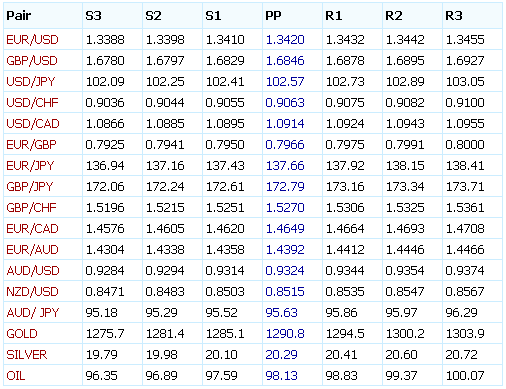
Task: Click NZD/USD S3 value 0.8471
Action: pyautogui.click(x=105, y=292)
